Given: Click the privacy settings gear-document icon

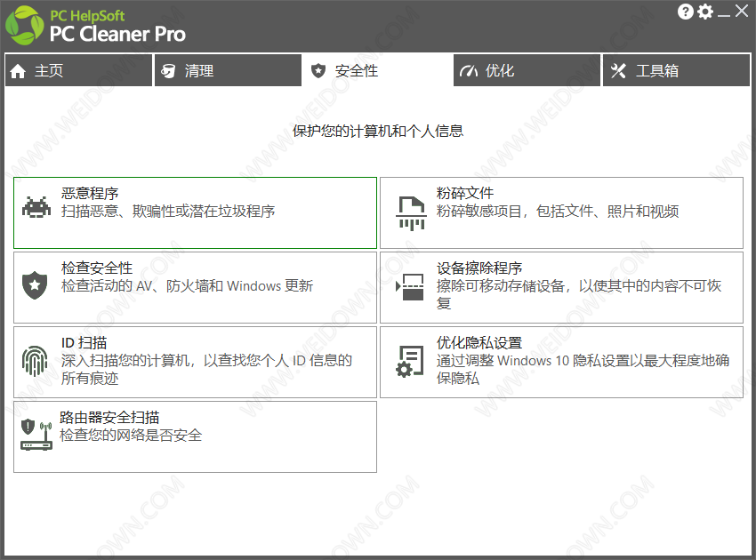Looking at the screenshot, I should point(410,361).
